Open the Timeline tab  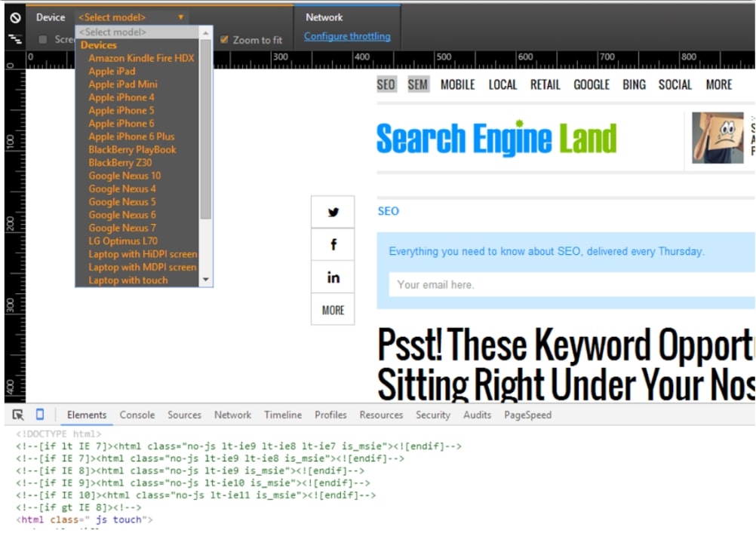[282, 415]
